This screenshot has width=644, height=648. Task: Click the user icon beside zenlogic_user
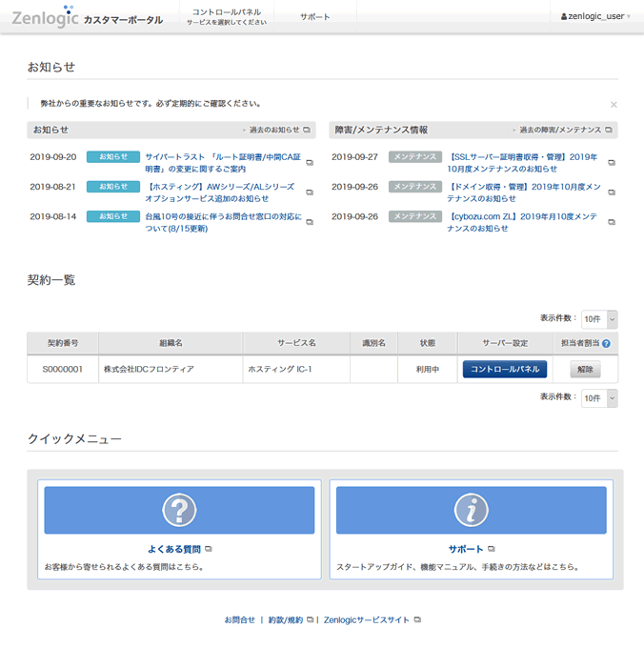pos(563,17)
